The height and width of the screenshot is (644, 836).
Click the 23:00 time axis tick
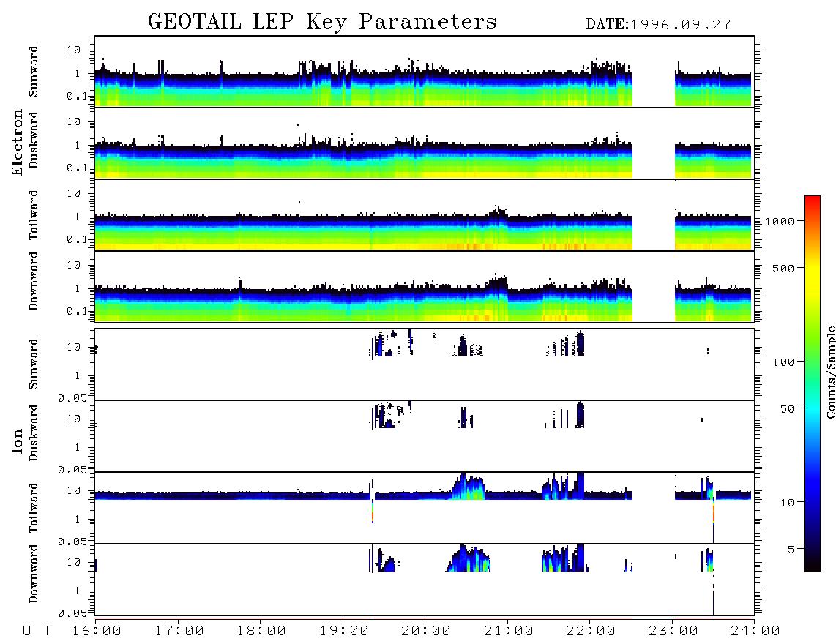(674, 631)
